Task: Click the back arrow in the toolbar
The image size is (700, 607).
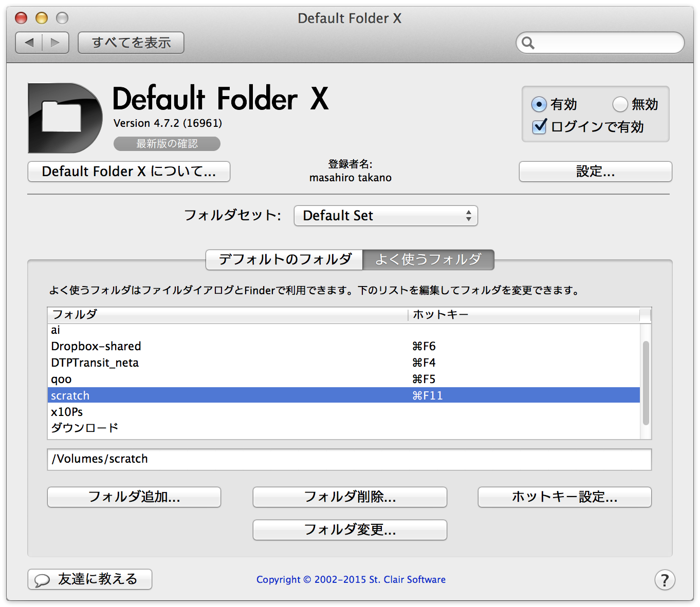Action: point(29,43)
